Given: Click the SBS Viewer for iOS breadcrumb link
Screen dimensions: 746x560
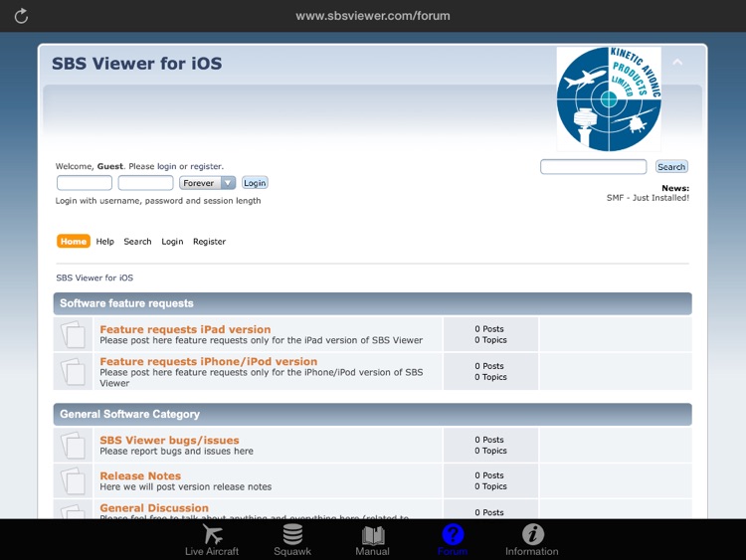Looking at the screenshot, I should click(x=94, y=278).
